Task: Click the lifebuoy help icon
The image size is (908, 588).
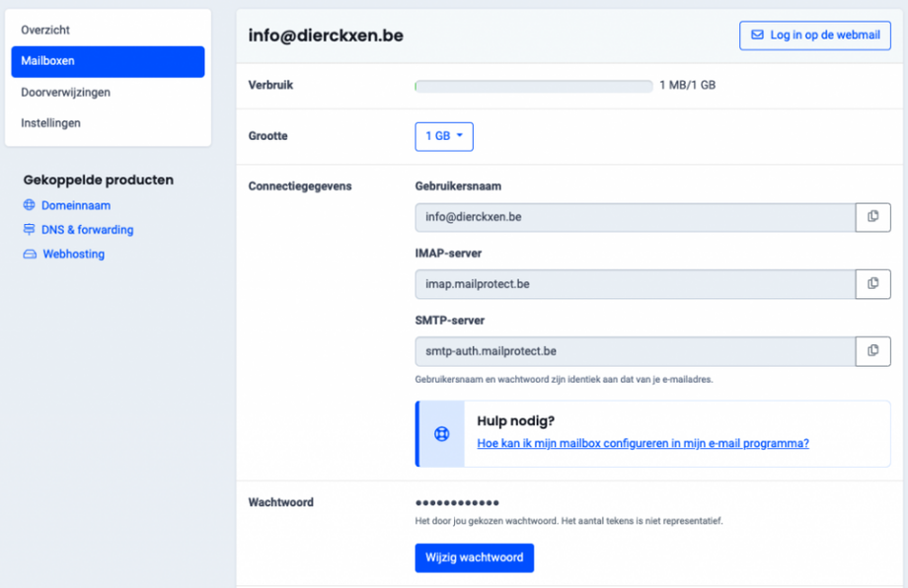Action: tap(442, 433)
